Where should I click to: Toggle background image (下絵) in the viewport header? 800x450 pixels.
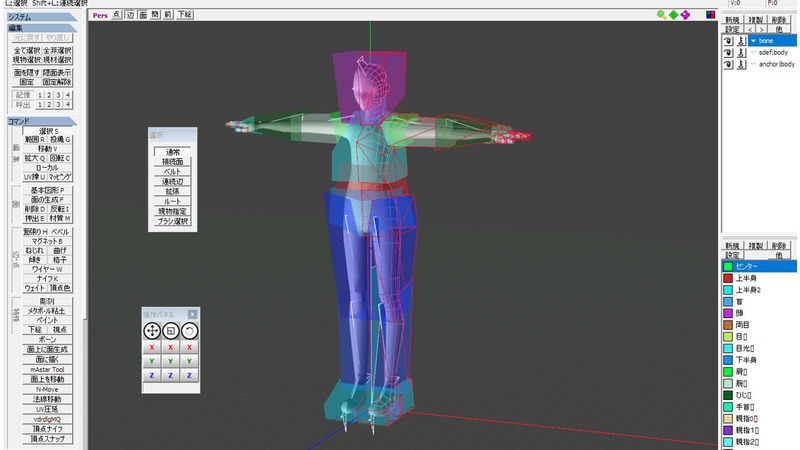click(x=185, y=15)
